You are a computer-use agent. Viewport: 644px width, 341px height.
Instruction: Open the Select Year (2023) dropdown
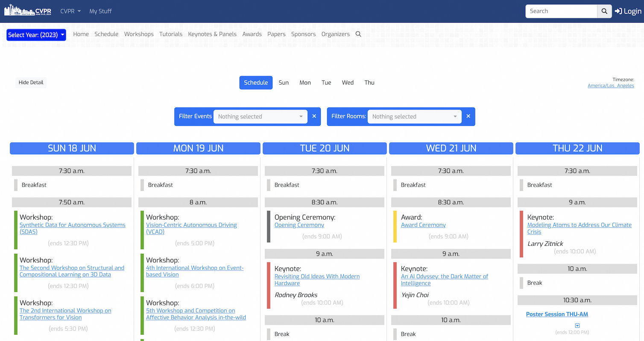(x=36, y=35)
